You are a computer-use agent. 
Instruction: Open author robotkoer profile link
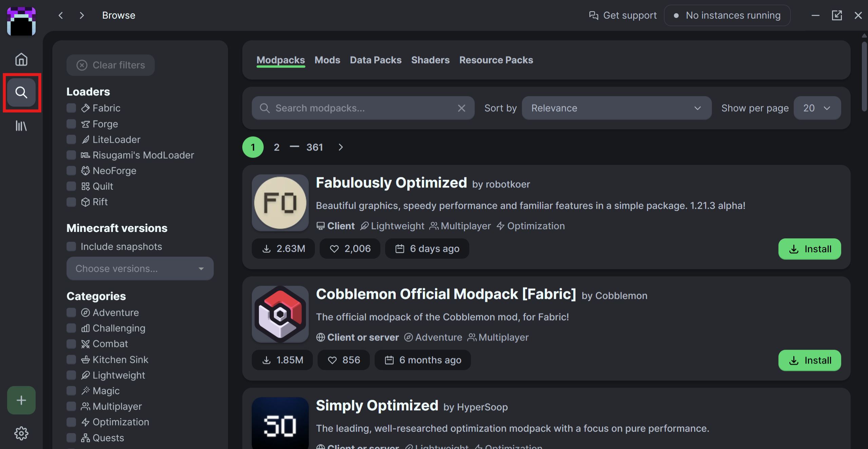click(x=508, y=184)
